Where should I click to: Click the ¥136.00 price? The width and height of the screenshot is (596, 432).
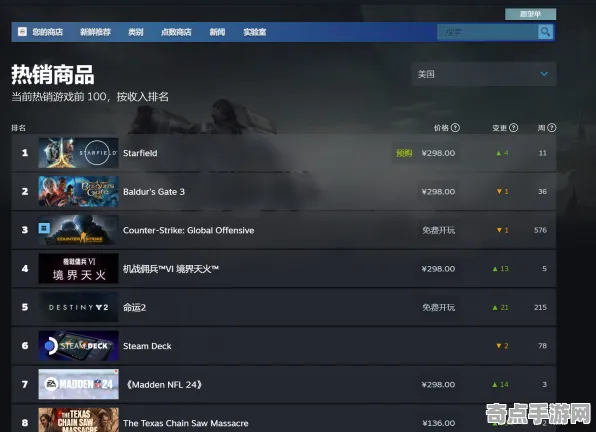point(438,423)
